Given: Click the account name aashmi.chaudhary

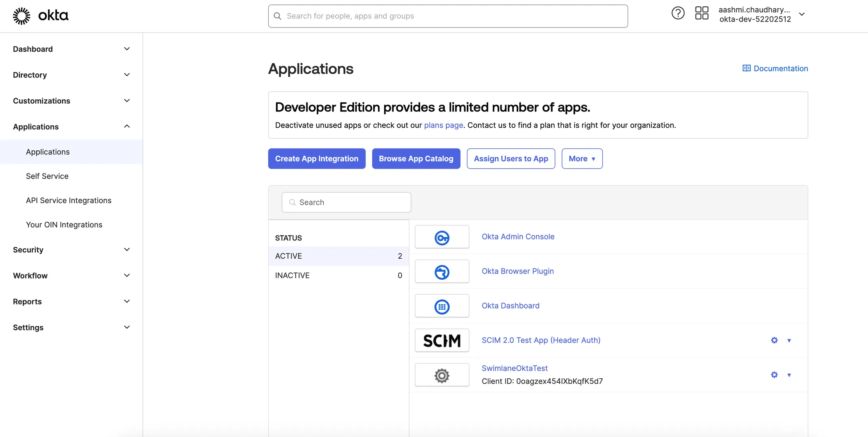Looking at the screenshot, I should point(754,10).
